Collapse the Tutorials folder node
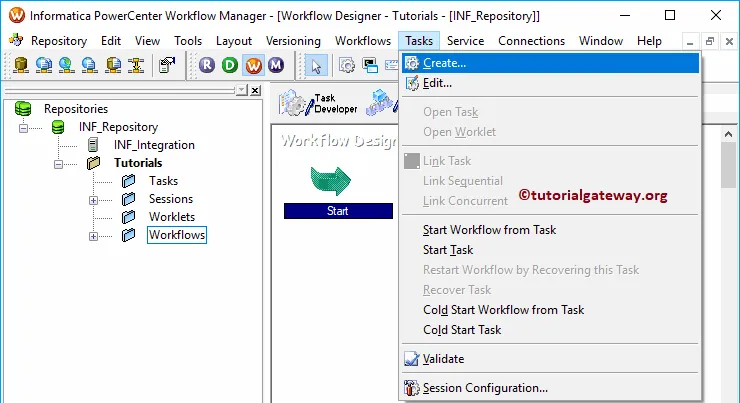This screenshot has height=403, width=740. coord(58,164)
